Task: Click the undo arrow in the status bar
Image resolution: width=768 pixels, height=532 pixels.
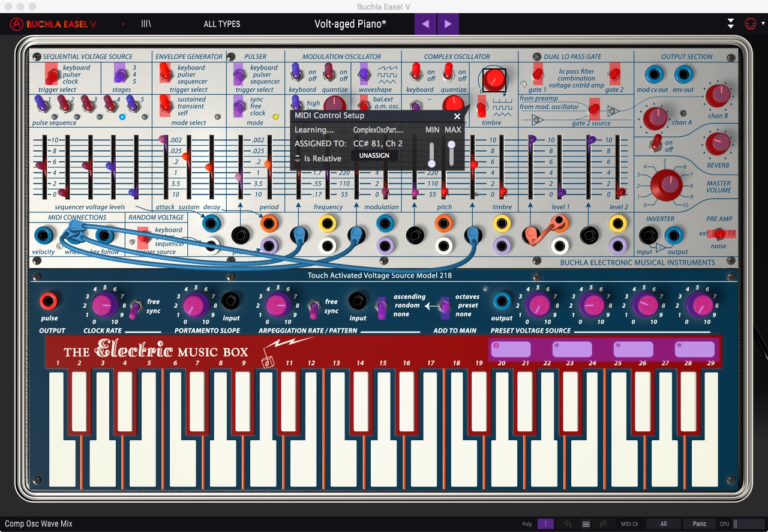Action: [x=568, y=524]
